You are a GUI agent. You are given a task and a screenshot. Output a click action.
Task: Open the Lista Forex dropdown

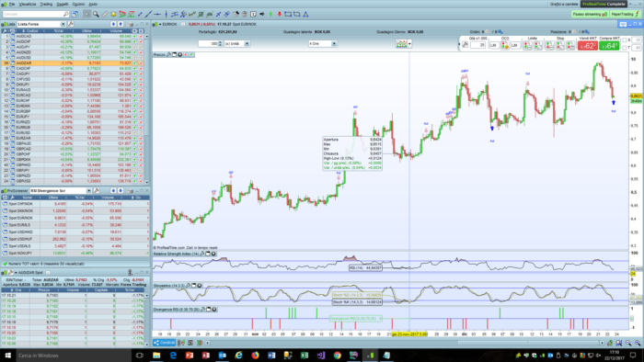pos(63,24)
